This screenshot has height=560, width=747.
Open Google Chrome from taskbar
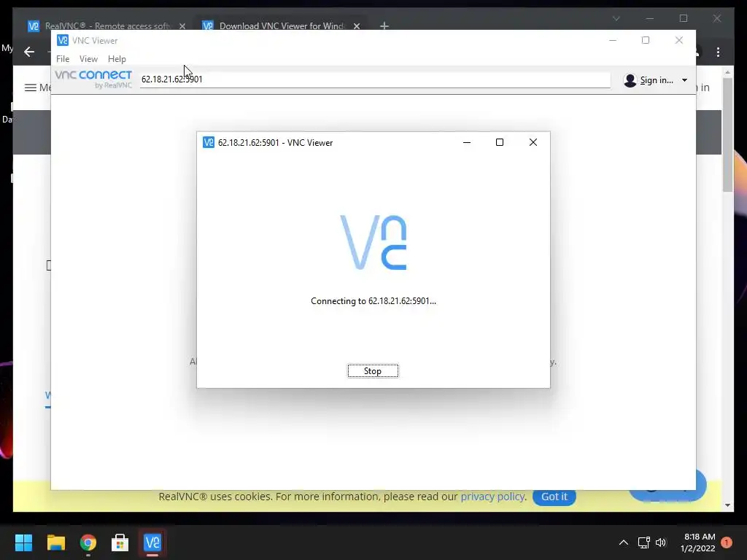point(88,542)
